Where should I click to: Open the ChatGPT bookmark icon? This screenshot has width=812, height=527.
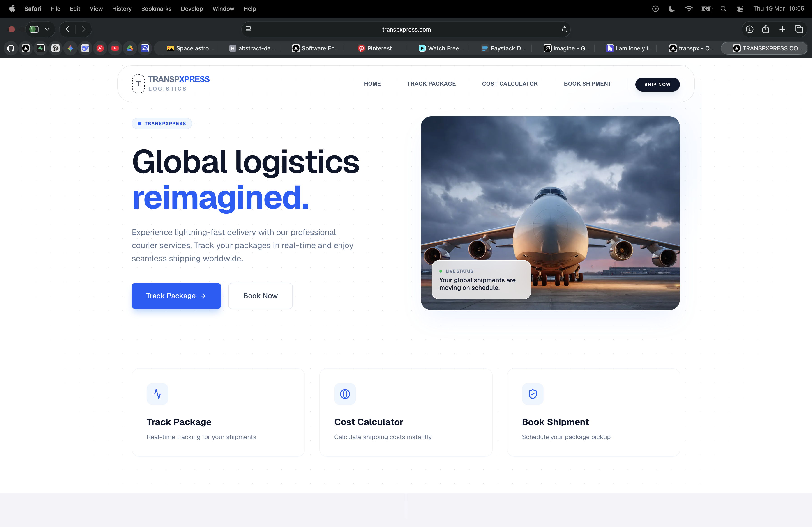(55, 48)
